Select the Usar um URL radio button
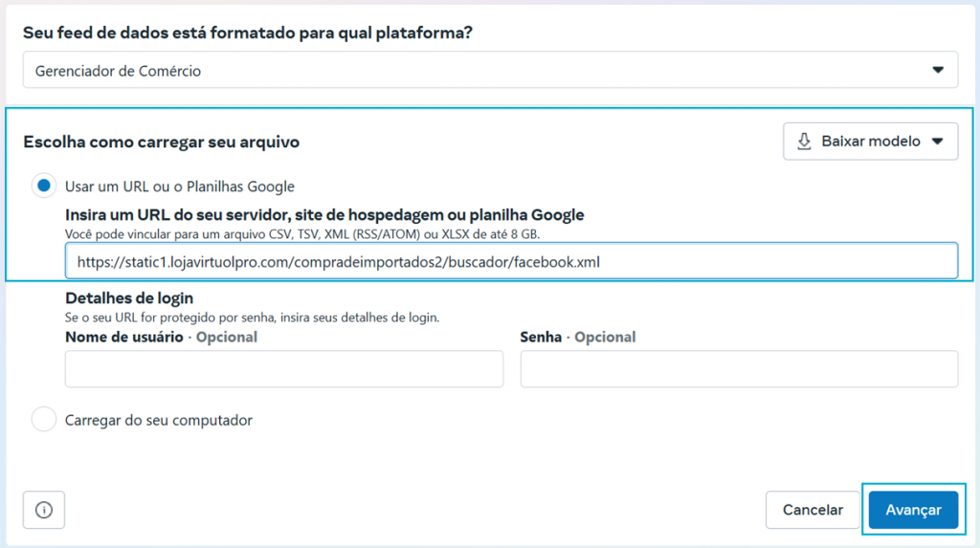 click(x=44, y=186)
